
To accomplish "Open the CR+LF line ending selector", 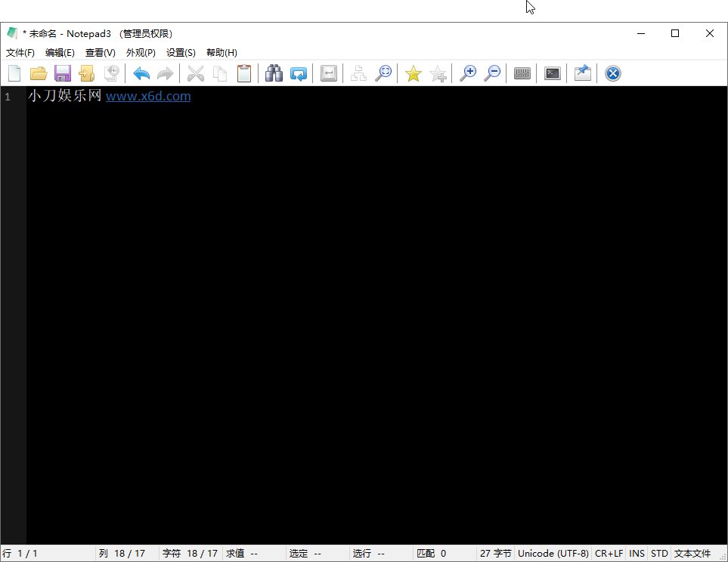I will pyautogui.click(x=609, y=554).
